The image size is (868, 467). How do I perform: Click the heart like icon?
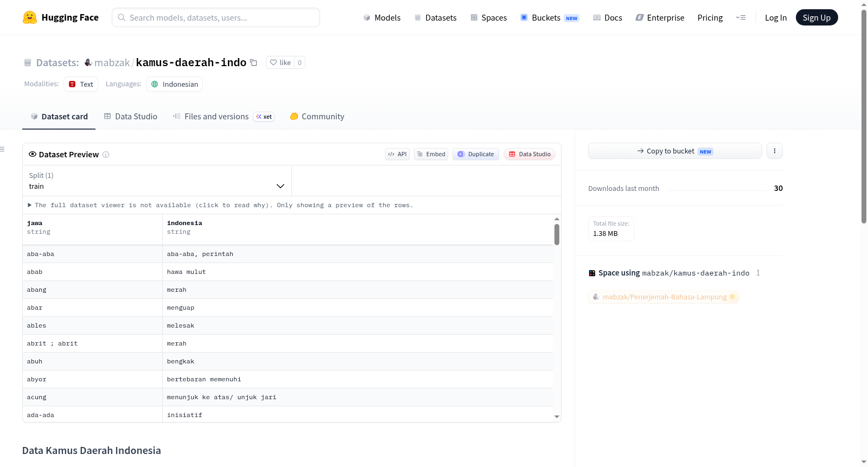pyautogui.click(x=273, y=62)
